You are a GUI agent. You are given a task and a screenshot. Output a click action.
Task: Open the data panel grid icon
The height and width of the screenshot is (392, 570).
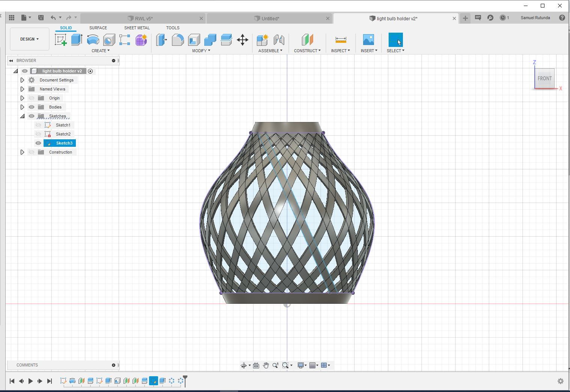[12, 18]
